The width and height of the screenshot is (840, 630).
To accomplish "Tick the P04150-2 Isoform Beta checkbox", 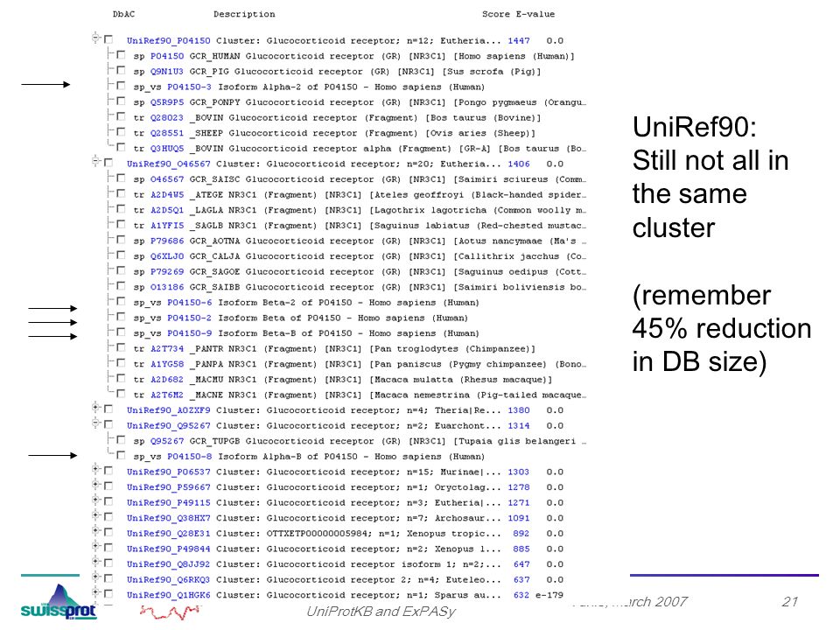I will 121,317.
